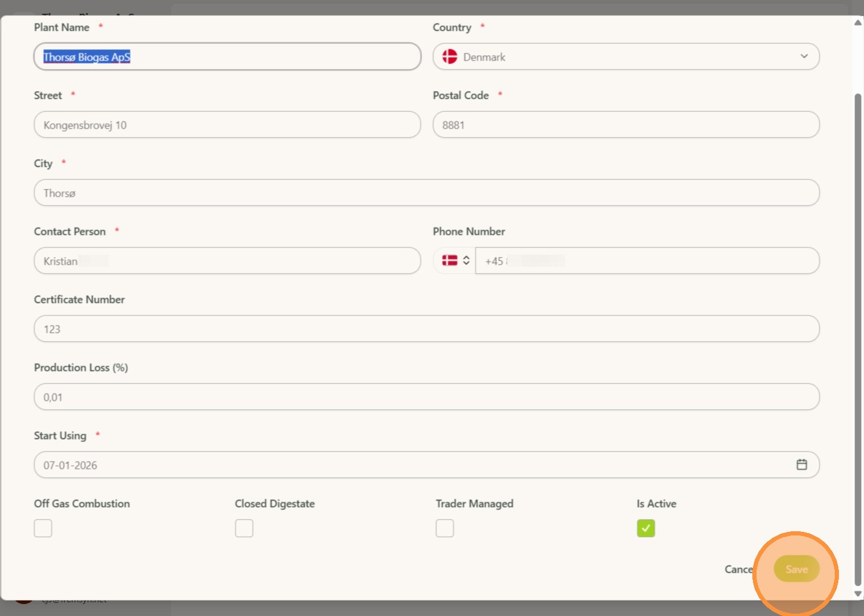The height and width of the screenshot is (616, 864).
Task: Click the Is Active label
Action: [656, 504]
